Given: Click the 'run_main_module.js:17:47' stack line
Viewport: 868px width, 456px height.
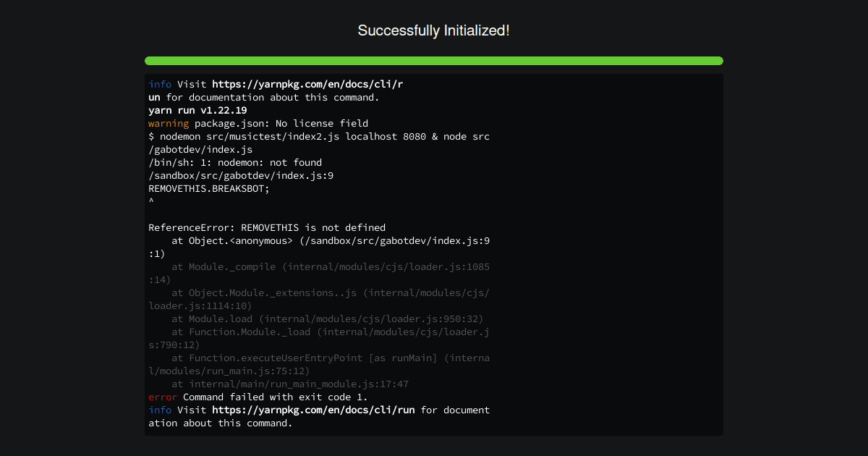Looking at the screenshot, I should [x=290, y=384].
